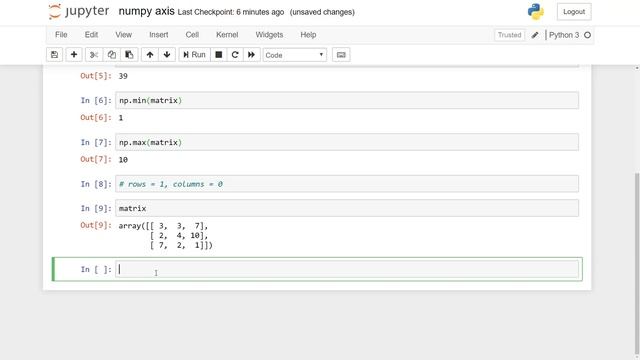Click the '(unsaved changes)' status text
640x360 pixels.
click(322, 12)
